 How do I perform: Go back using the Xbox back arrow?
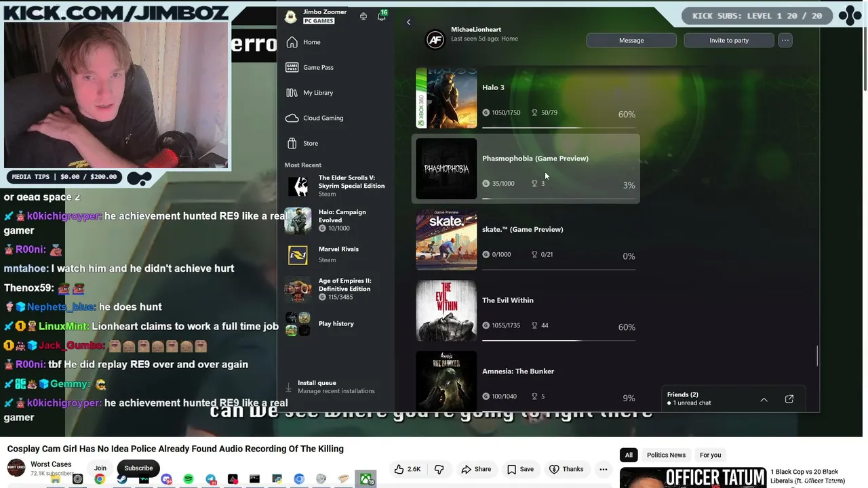click(x=408, y=22)
